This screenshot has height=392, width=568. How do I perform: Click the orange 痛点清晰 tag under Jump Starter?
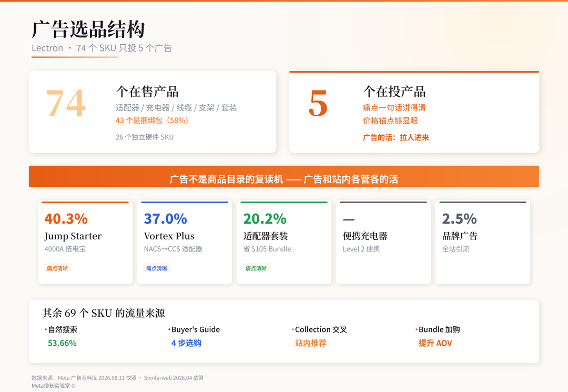tap(57, 268)
